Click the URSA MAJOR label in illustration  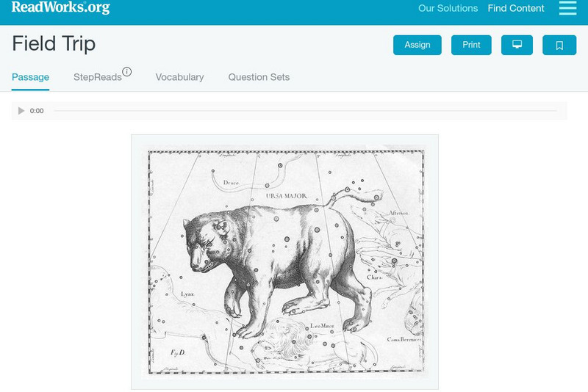coord(287,196)
